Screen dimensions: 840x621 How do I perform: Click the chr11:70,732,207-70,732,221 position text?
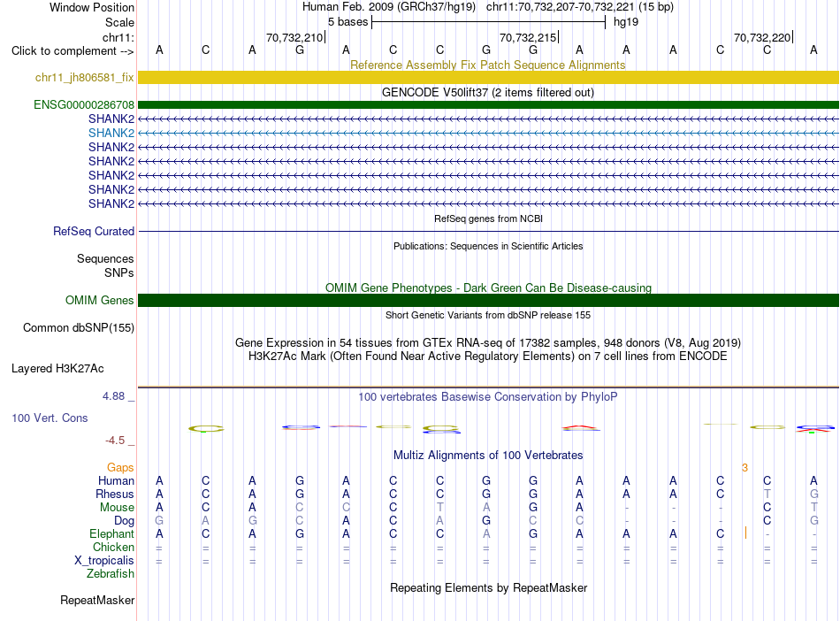point(560,7)
